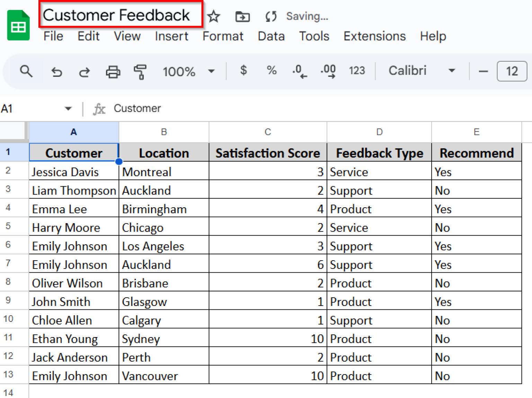This screenshot has height=398, width=532.
Task: Star the Customer Feedback spreadsheet
Action: [214, 16]
